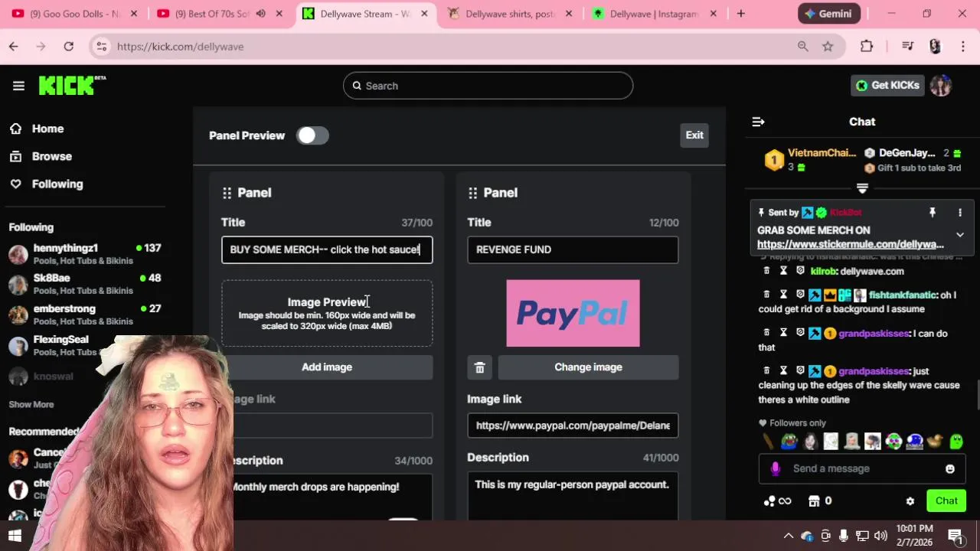Screen dimensions: 980x551
Task: Bookmark this page with star icon
Action: [x=828, y=47]
